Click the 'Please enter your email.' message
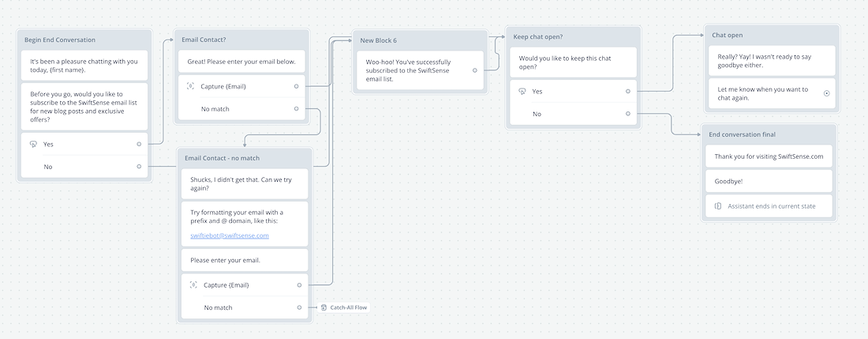This screenshot has height=339, width=868. [x=245, y=260]
